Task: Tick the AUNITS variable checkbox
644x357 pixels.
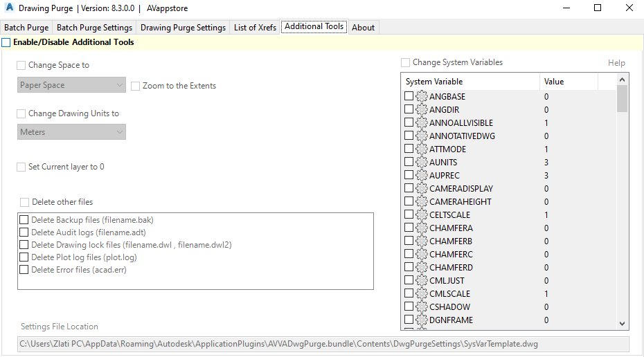Action: pyautogui.click(x=409, y=162)
